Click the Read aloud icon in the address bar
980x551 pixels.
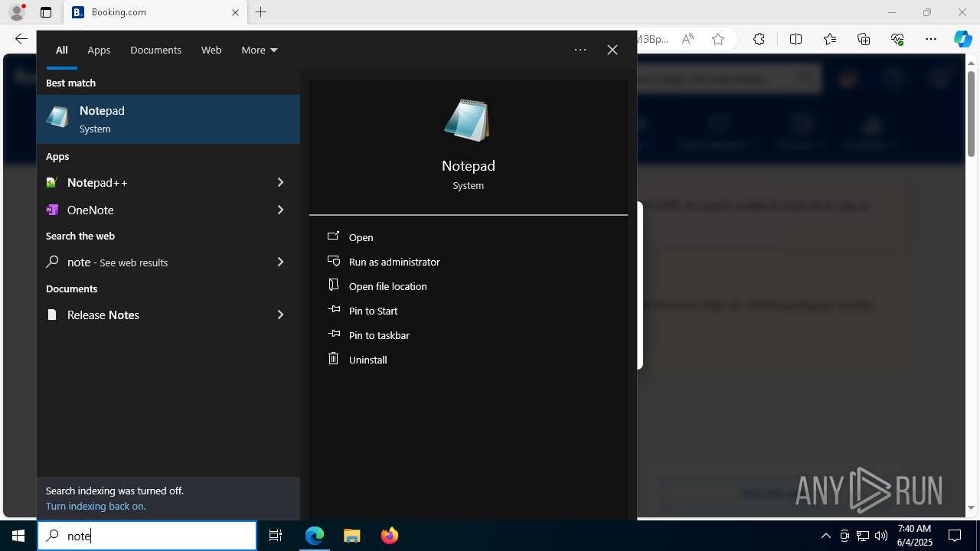(688, 39)
